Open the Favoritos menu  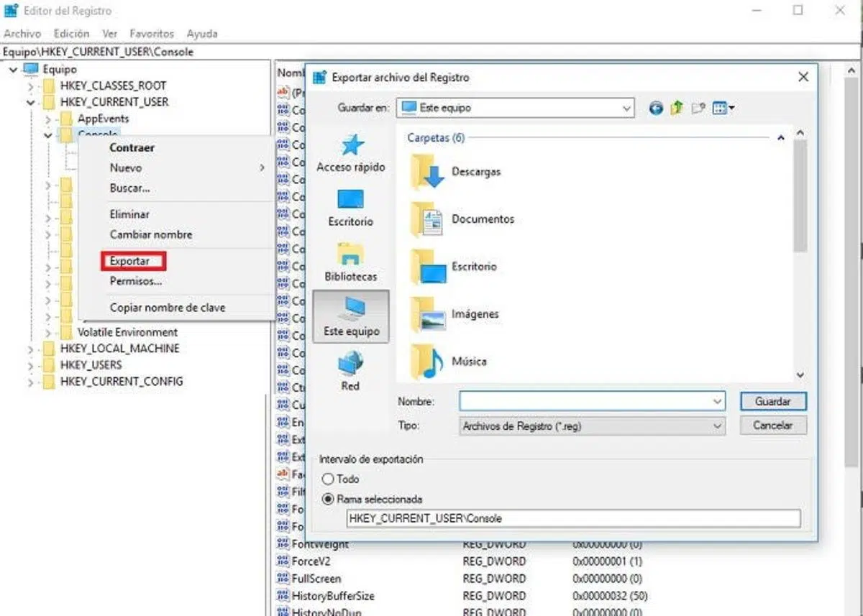click(152, 34)
